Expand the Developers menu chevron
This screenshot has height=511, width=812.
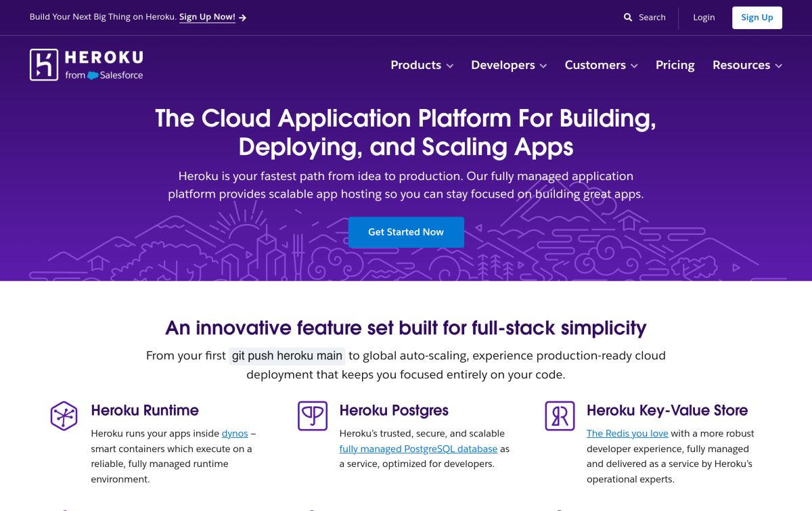coord(543,66)
